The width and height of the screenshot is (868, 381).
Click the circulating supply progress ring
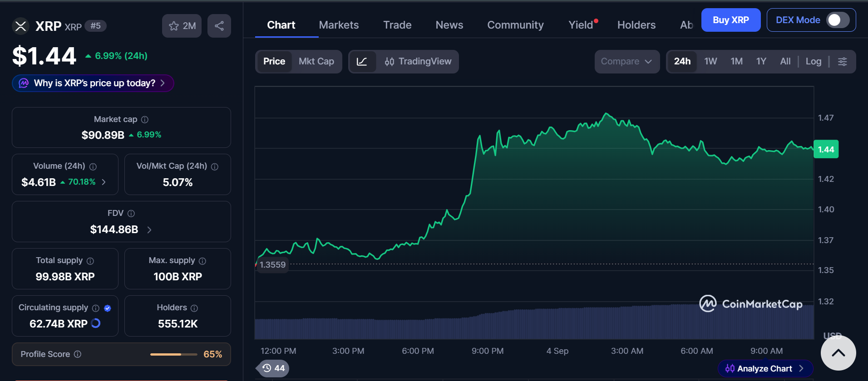[x=96, y=323]
